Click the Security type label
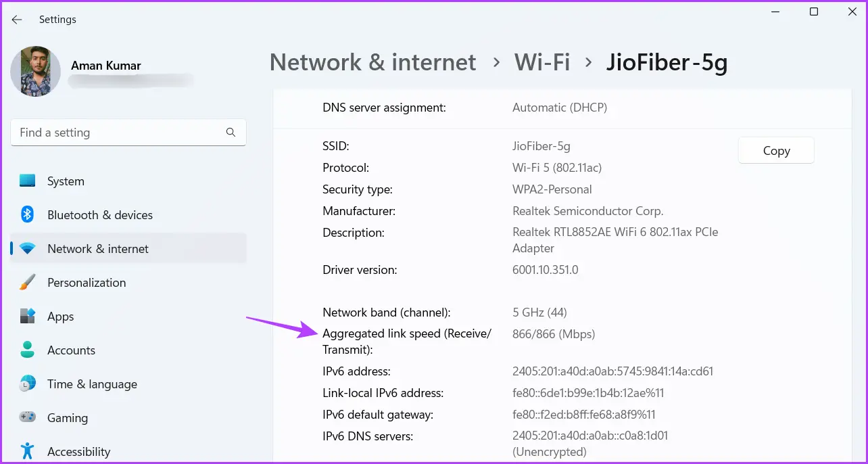 (358, 189)
